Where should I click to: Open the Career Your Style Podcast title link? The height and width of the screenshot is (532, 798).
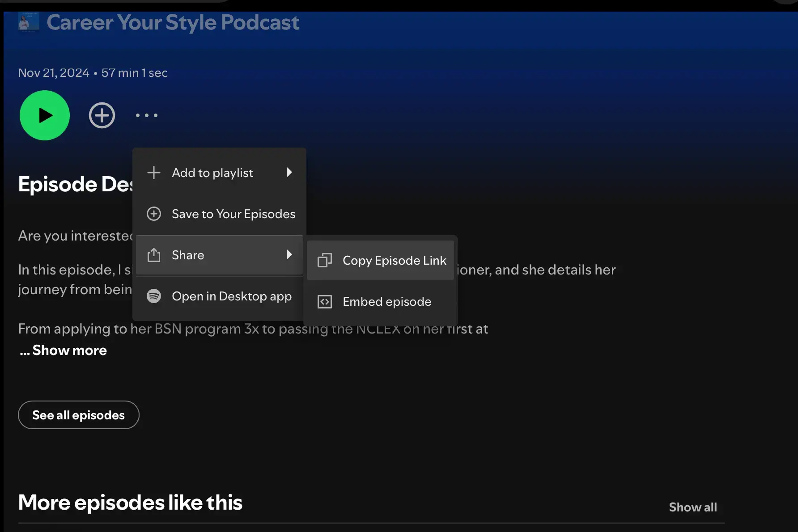point(173,22)
